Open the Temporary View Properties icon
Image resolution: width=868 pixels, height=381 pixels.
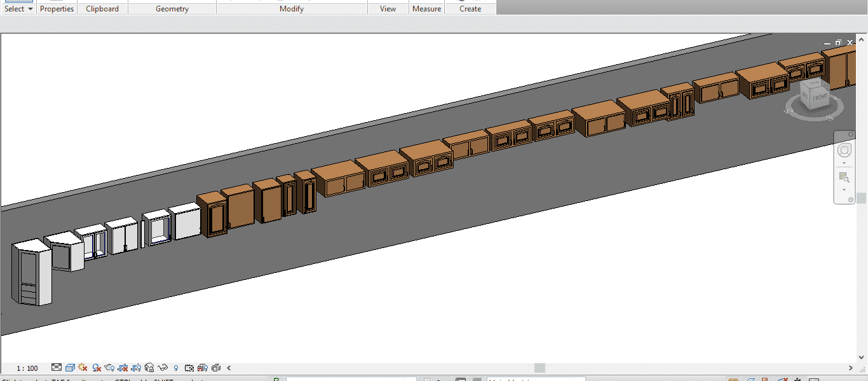tap(189, 368)
